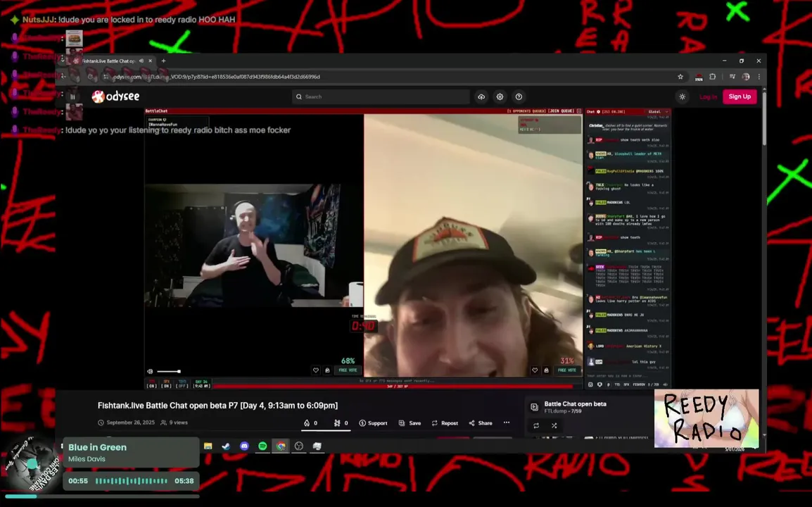
Task: Open File Explorer from the taskbar
Action: click(208, 446)
